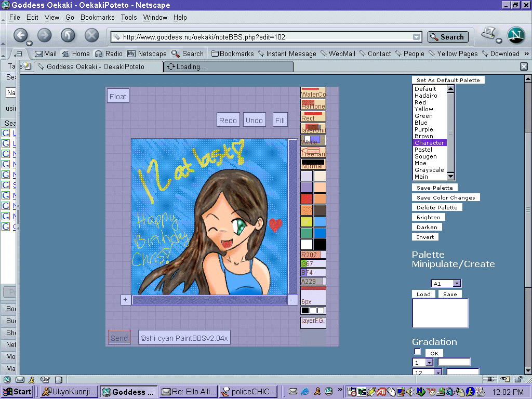Open the Yellow Pages bookmark
The image size is (532, 399).
coord(453,54)
